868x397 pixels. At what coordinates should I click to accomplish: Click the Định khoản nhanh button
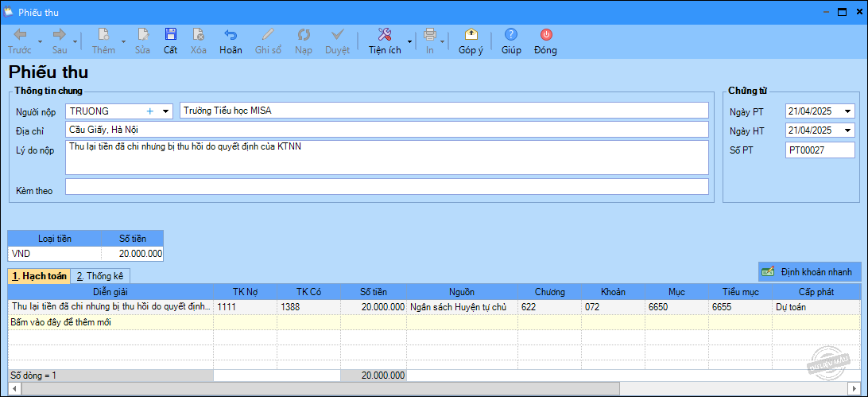tap(810, 272)
